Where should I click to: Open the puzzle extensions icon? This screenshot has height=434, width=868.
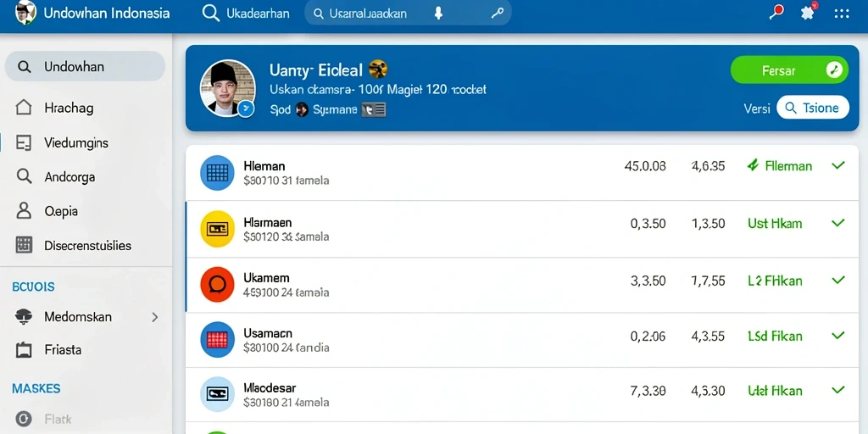809,12
